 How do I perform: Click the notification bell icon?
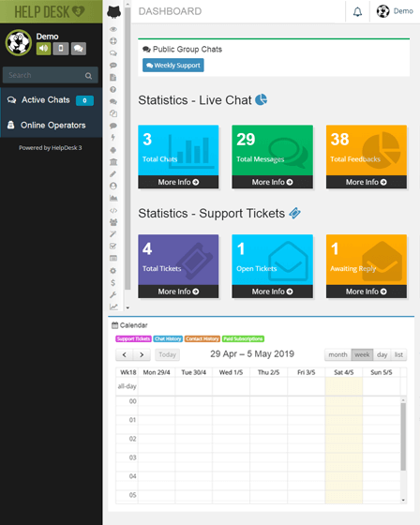click(x=358, y=11)
